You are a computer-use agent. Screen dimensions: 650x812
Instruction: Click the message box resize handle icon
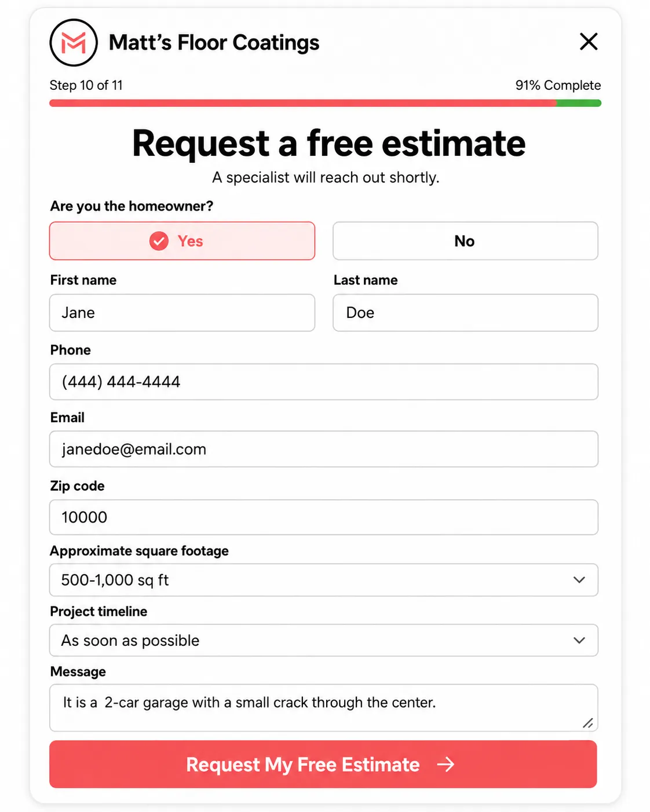click(x=587, y=723)
